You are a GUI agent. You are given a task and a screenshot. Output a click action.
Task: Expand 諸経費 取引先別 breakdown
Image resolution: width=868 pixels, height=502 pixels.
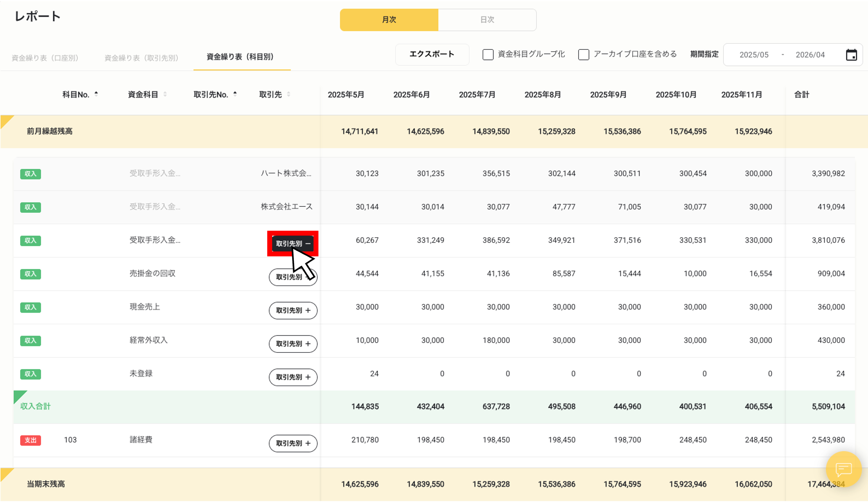click(293, 443)
